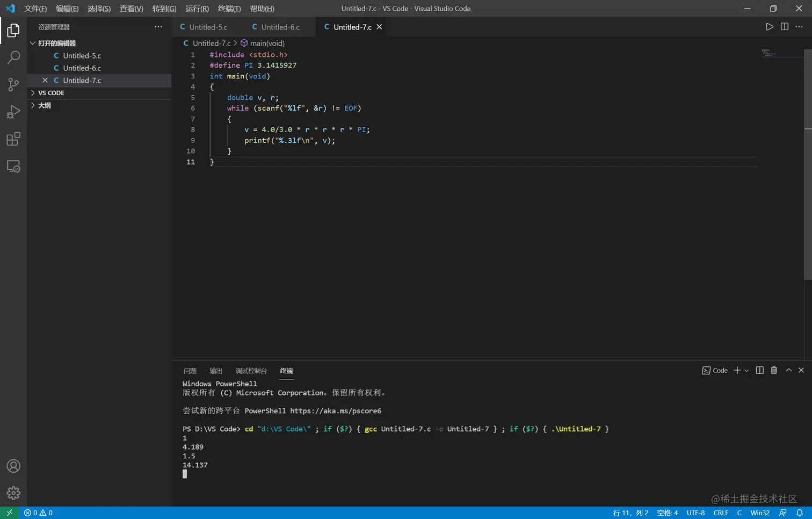Screen dimensions: 812x519
Task: Open the Remote Explorer view
Action: click(x=13, y=167)
